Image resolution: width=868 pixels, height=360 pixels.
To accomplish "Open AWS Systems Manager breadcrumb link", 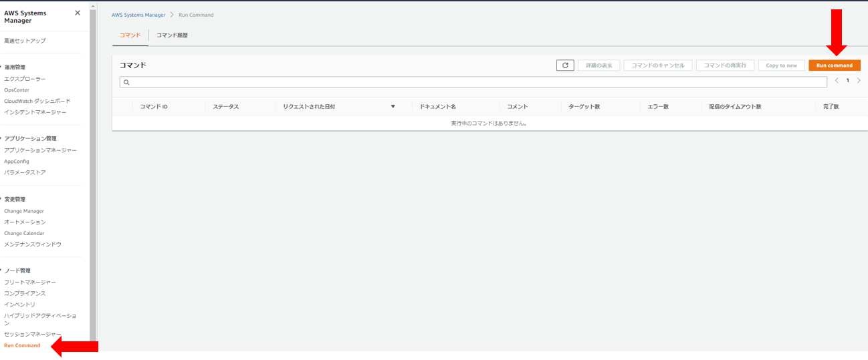I will tap(138, 15).
